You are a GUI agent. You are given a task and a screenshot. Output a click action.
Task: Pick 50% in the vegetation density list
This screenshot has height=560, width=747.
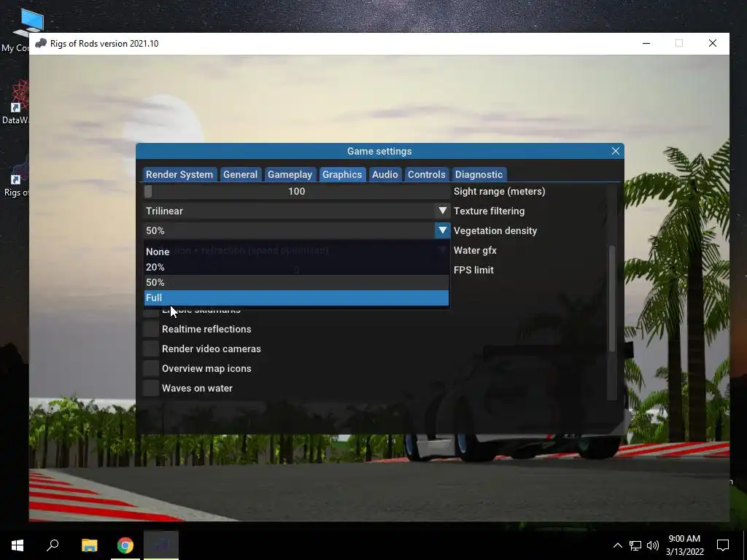(296, 282)
